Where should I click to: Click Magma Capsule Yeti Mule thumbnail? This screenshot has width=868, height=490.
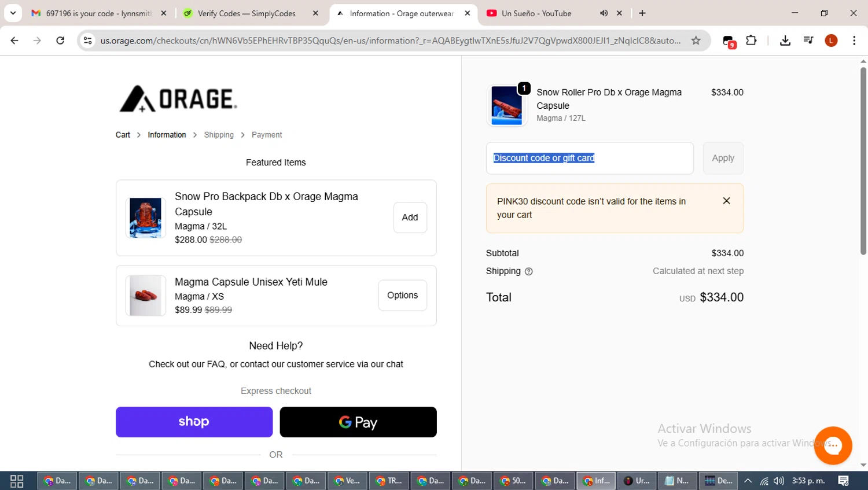point(146,296)
